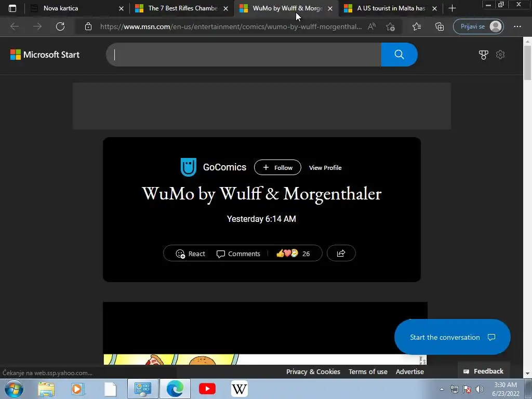Reload the page with refresh icon

tap(60, 26)
